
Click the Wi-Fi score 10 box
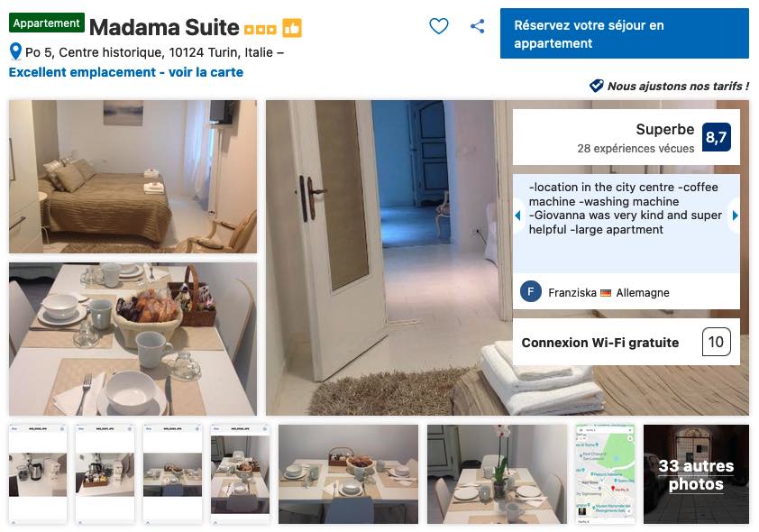(716, 342)
